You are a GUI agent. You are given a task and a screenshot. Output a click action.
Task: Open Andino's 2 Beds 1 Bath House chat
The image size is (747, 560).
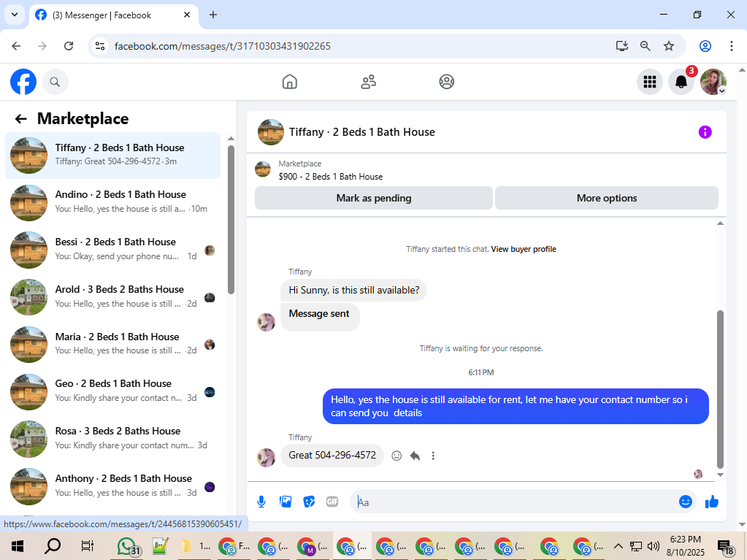(x=113, y=203)
